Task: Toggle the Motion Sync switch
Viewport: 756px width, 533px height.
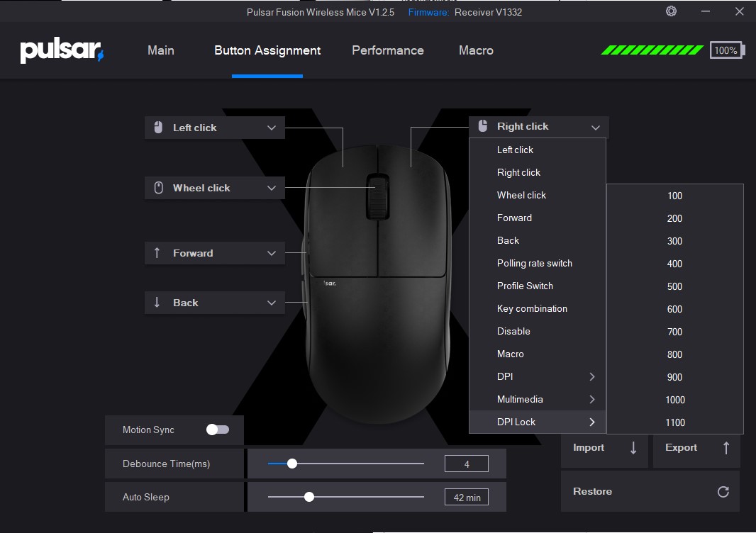Action: [218, 430]
